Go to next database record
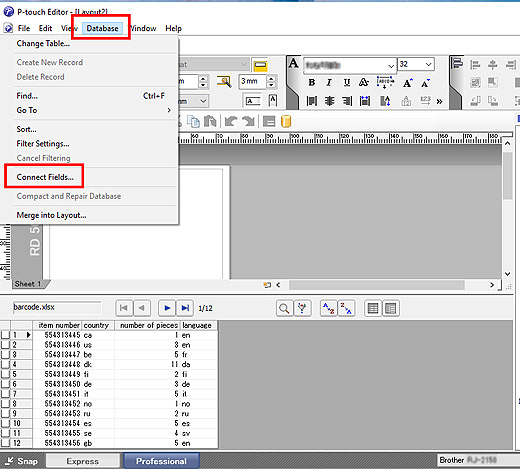The height and width of the screenshot is (469, 520). tap(167, 308)
